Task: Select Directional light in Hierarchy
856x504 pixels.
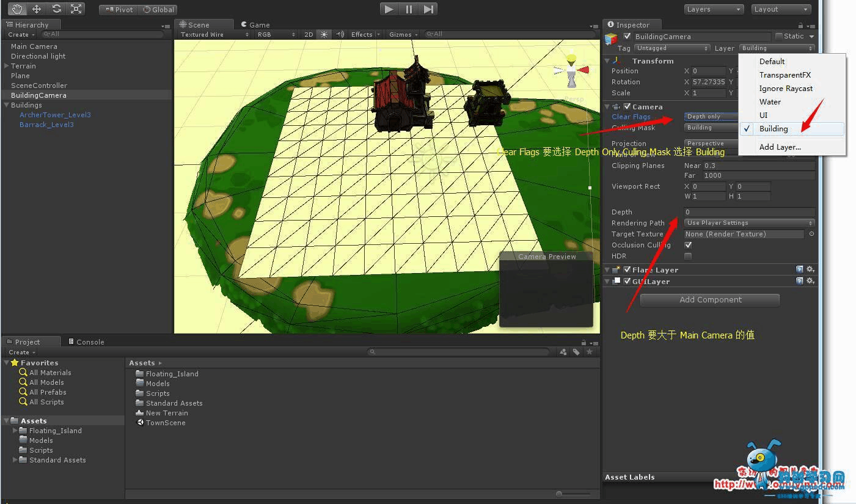Action: click(x=38, y=56)
